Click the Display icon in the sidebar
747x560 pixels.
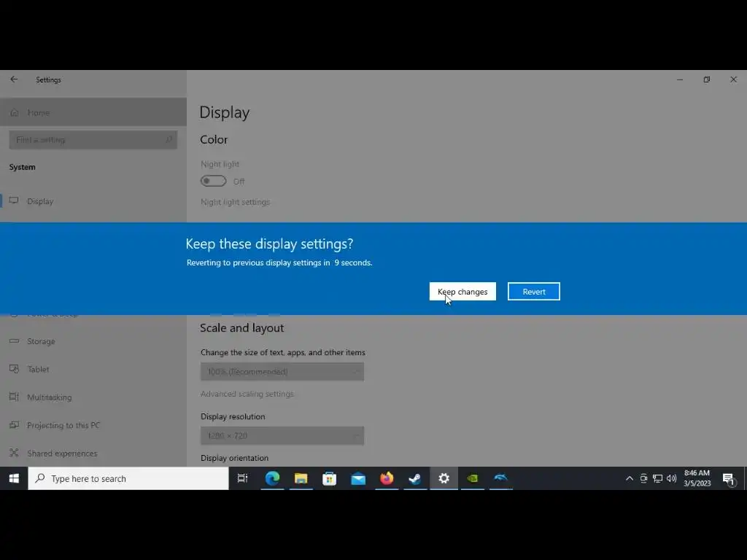pyautogui.click(x=15, y=201)
